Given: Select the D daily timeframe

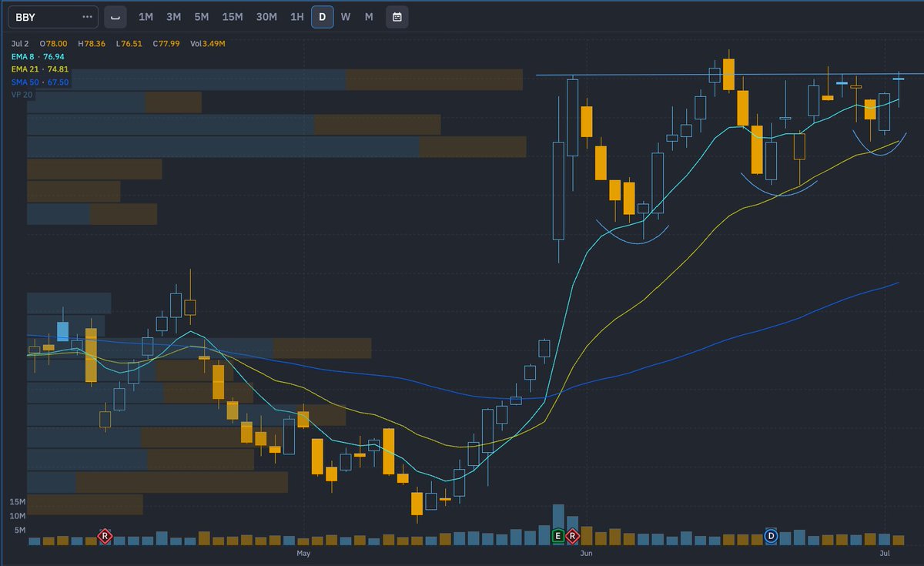Looking at the screenshot, I should coord(322,17).
